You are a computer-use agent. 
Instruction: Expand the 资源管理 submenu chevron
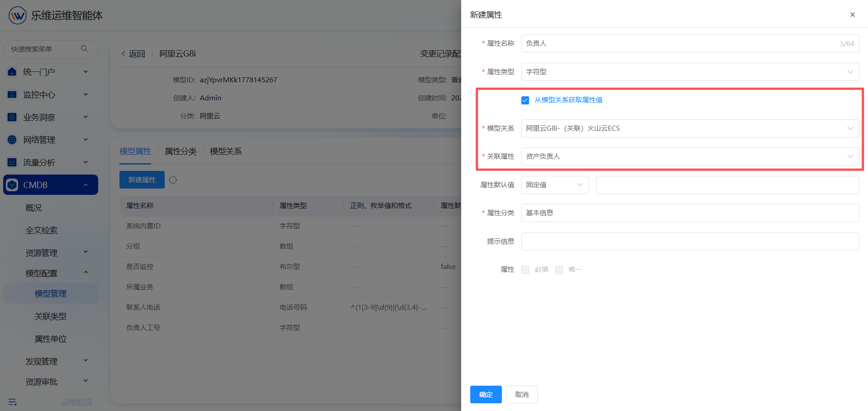86,251
